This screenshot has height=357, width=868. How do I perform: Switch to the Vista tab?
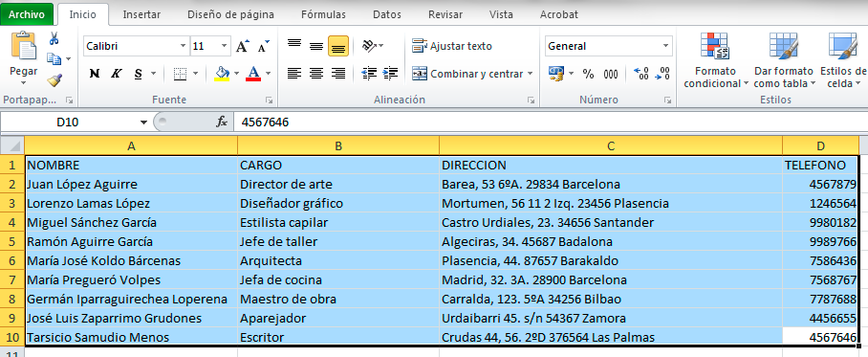pyautogui.click(x=501, y=15)
